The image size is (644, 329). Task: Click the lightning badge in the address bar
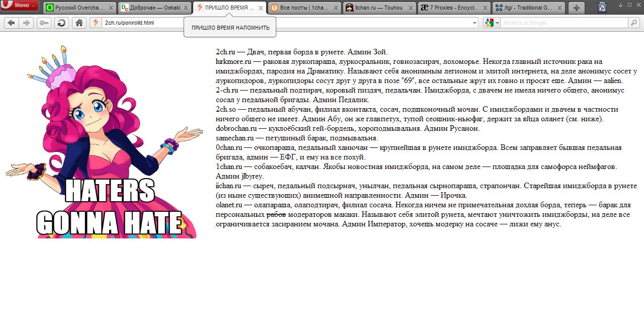click(96, 23)
